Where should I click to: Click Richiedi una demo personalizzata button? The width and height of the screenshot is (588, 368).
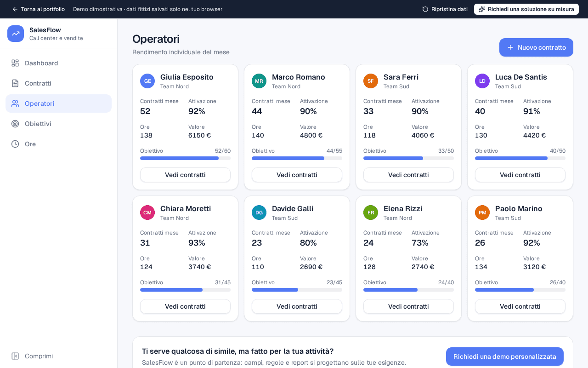pos(505,356)
